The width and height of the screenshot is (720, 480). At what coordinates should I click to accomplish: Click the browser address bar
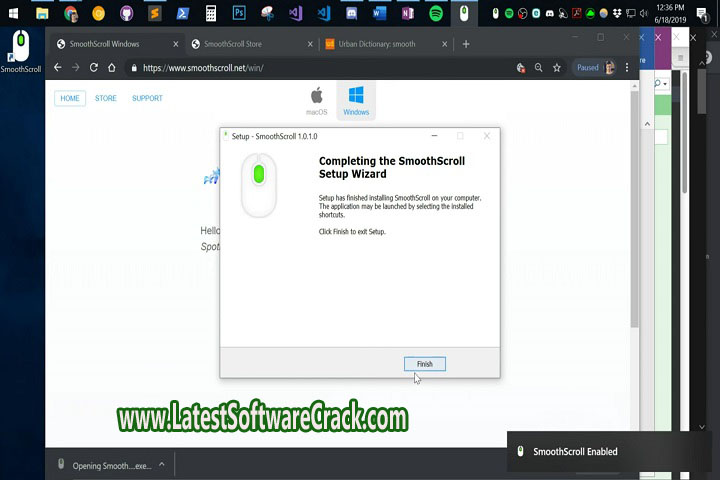coord(320,68)
